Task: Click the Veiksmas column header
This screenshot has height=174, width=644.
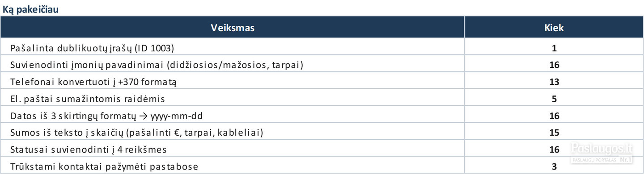Action: 233,28
